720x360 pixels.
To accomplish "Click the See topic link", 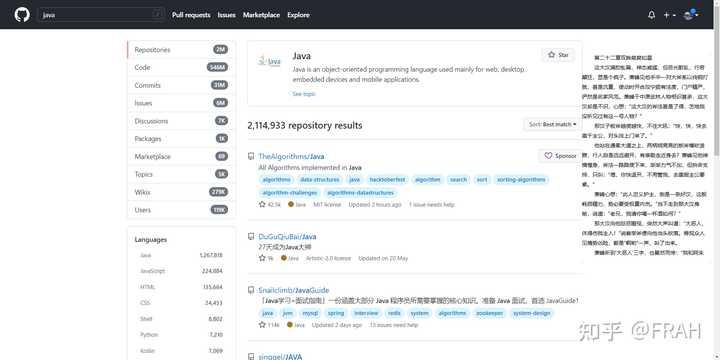I will (x=304, y=94).
